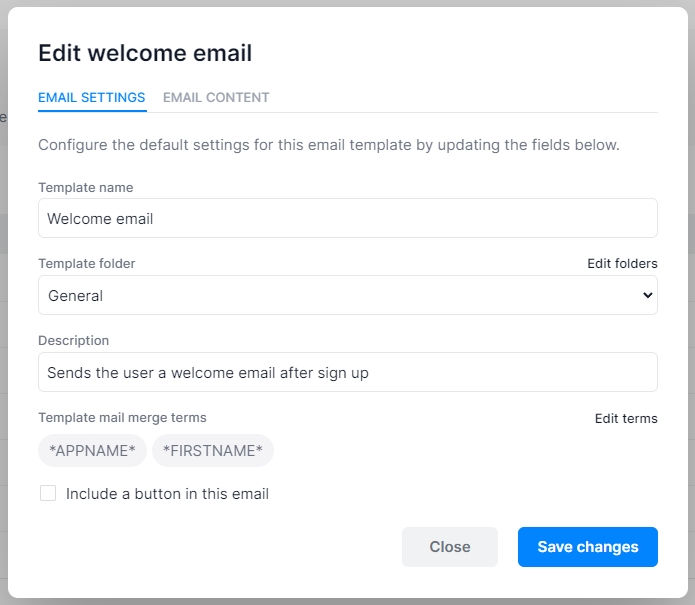695x605 pixels.
Task: Click the Edit folders link
Action: click(x=622, y=264)
